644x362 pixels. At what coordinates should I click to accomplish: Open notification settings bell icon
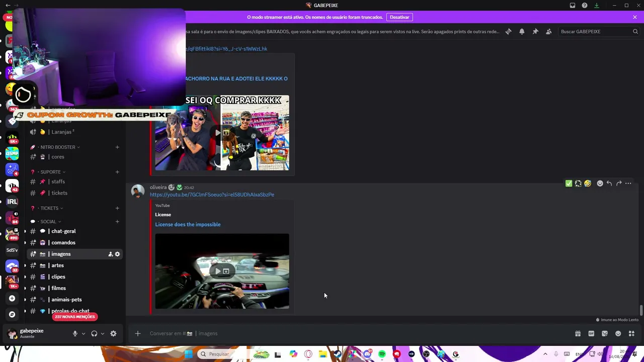522,31
